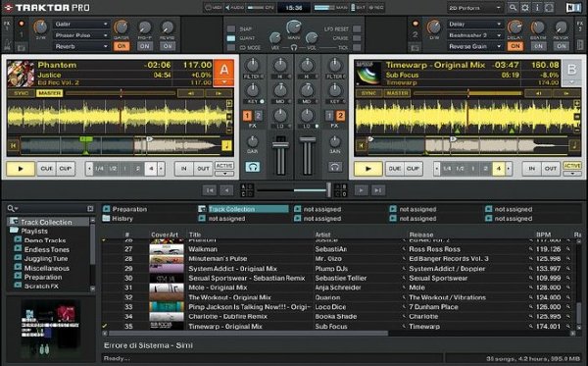Toggle Gater effect ON button
This screenshot has width=588, height=366.
click(x=122, y=46)
